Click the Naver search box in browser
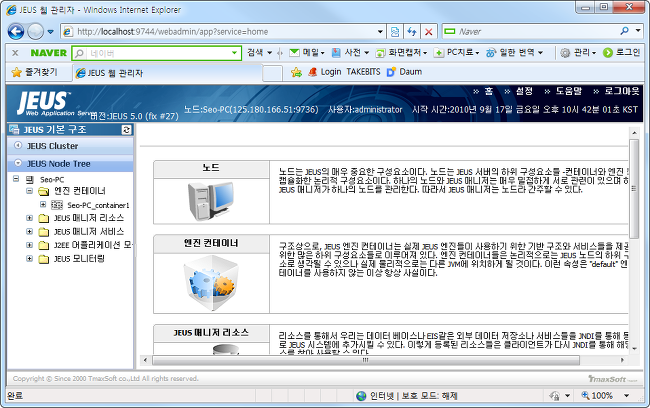Image resolution: width=650 pixels, height=408 pixels. pyautogui.click(x=531, y=32)
